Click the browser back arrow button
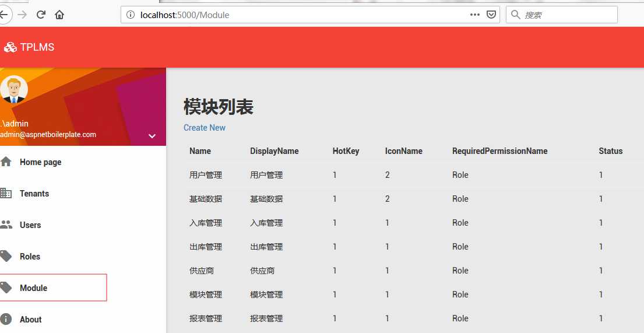 (x=4, y=15)
